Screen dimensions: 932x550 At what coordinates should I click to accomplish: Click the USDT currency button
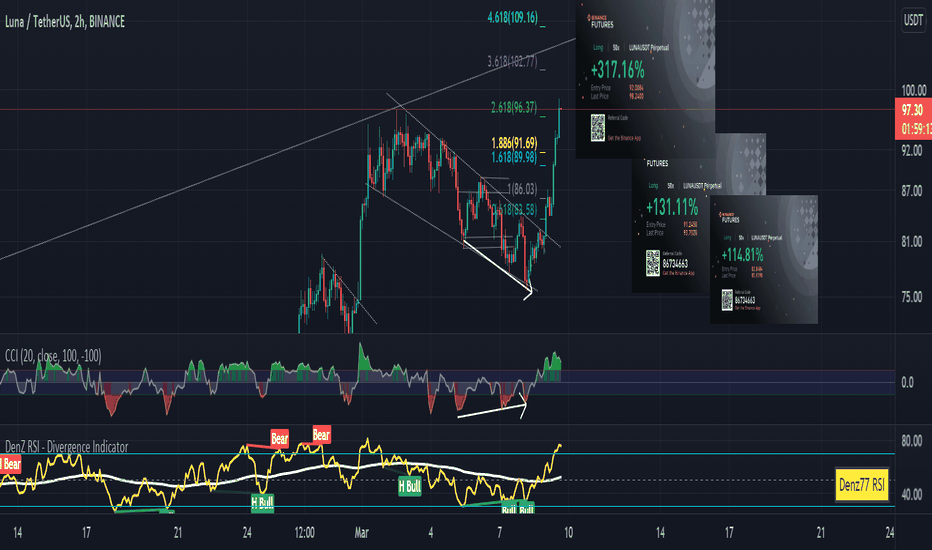tap(913, 21)
